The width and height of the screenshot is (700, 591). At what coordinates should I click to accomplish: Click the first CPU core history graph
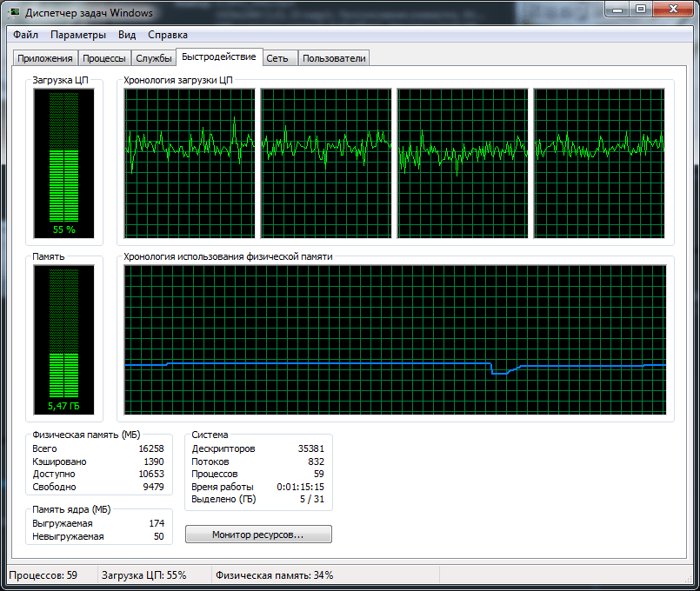point(190,163)
